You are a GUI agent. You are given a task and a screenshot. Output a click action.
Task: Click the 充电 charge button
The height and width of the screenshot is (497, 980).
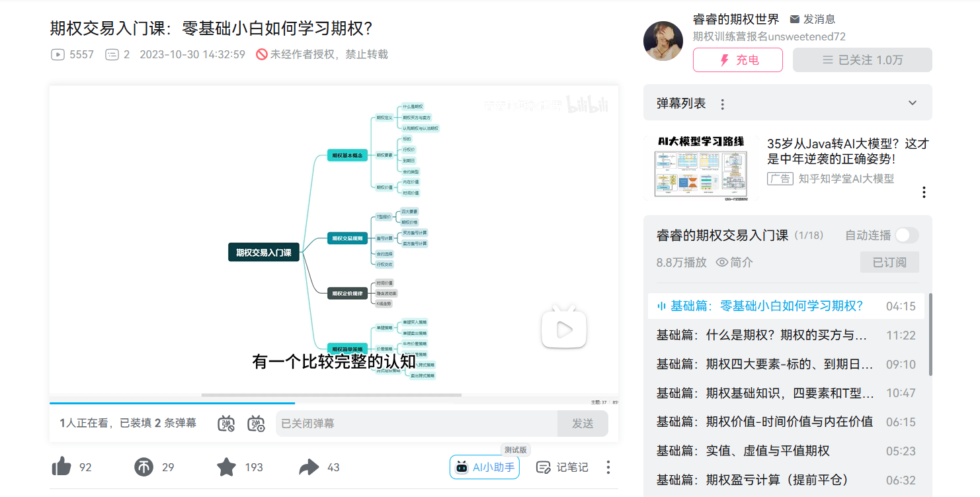pyautogui.click(x=737, y=60)
